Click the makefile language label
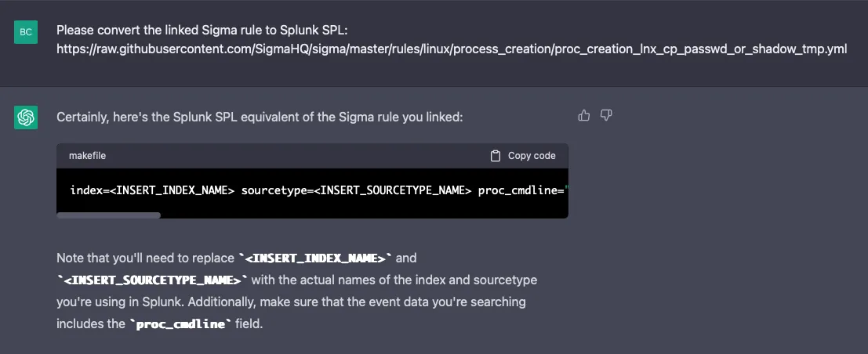The width and height of the screenshot is (868, 354). (88, 156)
